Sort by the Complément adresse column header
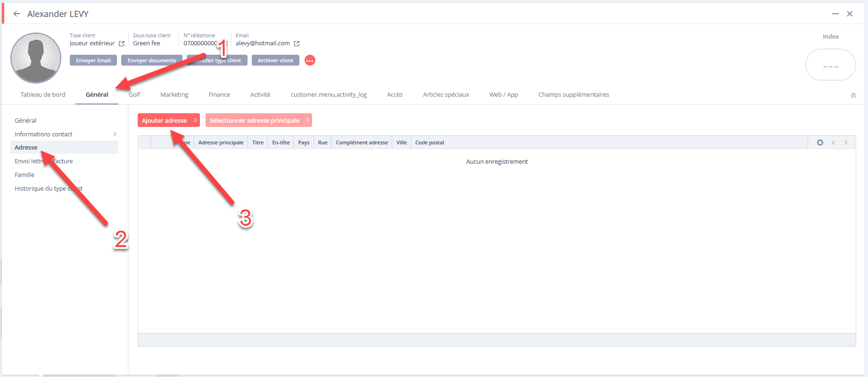This screenshot has height=377, width=868. pyautogui.click(x=362, y=142)
